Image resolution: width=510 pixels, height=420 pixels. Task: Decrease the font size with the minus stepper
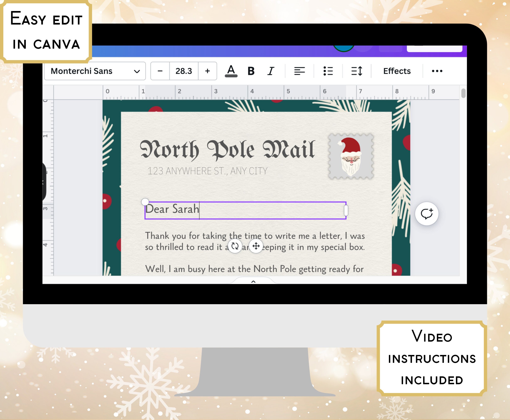tap(160, 71)
